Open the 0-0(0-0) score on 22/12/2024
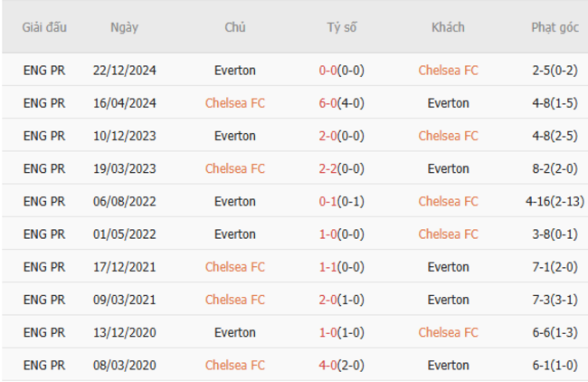Image resolution: width=588 pixels, height=382 pixels. point(341,70)
